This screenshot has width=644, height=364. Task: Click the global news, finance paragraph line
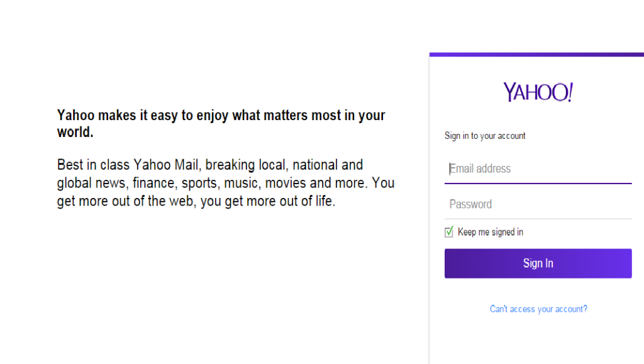click(226, 183)
